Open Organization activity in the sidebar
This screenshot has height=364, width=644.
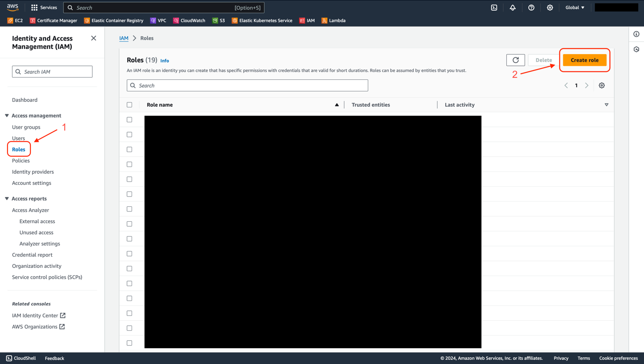click(37, 266)
